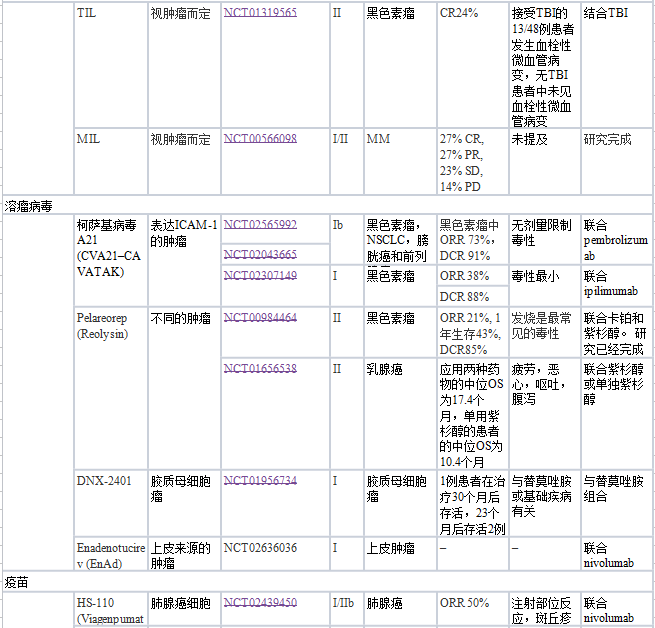Open the NCT01656538 trial link
This screenshot has height=628, width=655.
[260, 368]
